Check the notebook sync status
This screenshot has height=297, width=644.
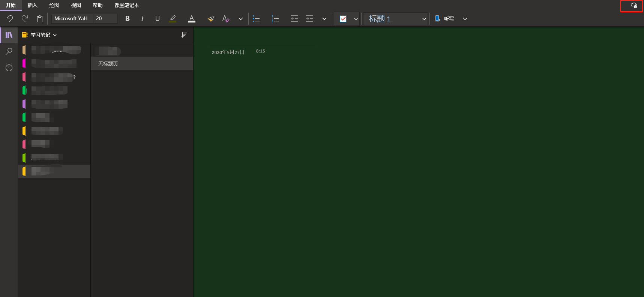pyautogui.click(x=634, y=6)
